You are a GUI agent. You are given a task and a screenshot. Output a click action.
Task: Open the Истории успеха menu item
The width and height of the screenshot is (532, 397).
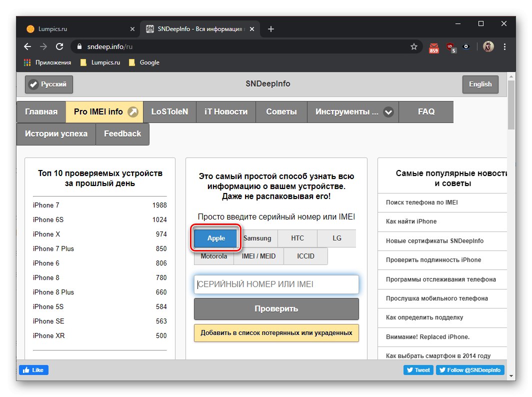coord(56,133)
